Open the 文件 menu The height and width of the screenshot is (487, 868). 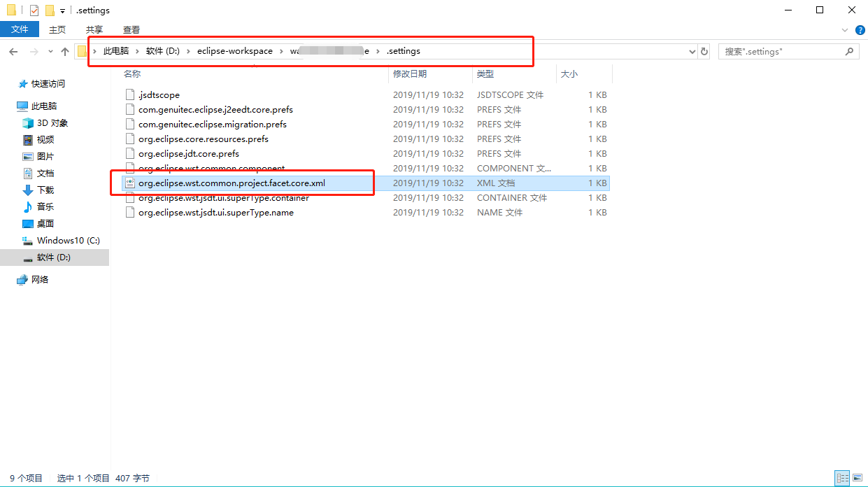[20, 29]
